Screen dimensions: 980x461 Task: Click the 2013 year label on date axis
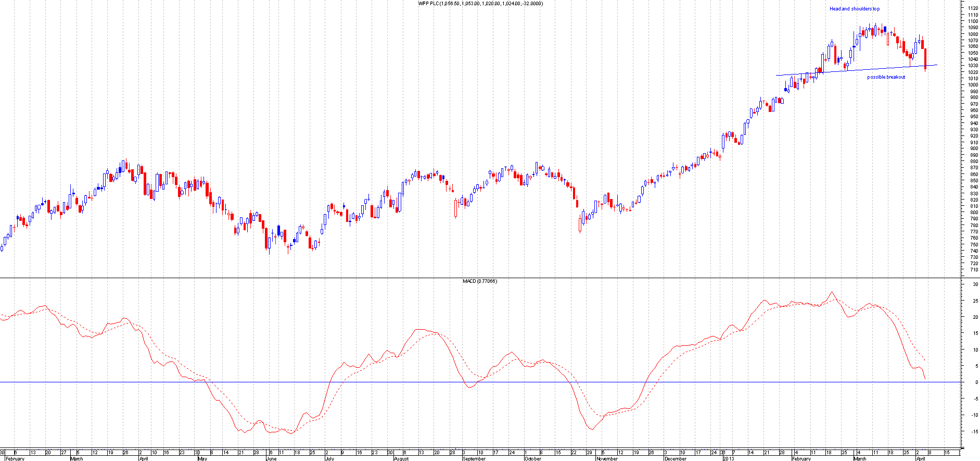click(x=729, y=459)
